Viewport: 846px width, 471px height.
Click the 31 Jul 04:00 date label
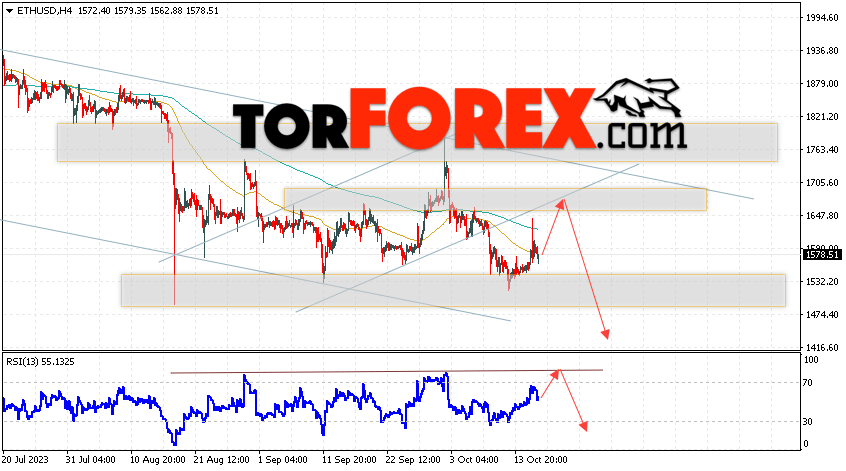pos(91,460)
